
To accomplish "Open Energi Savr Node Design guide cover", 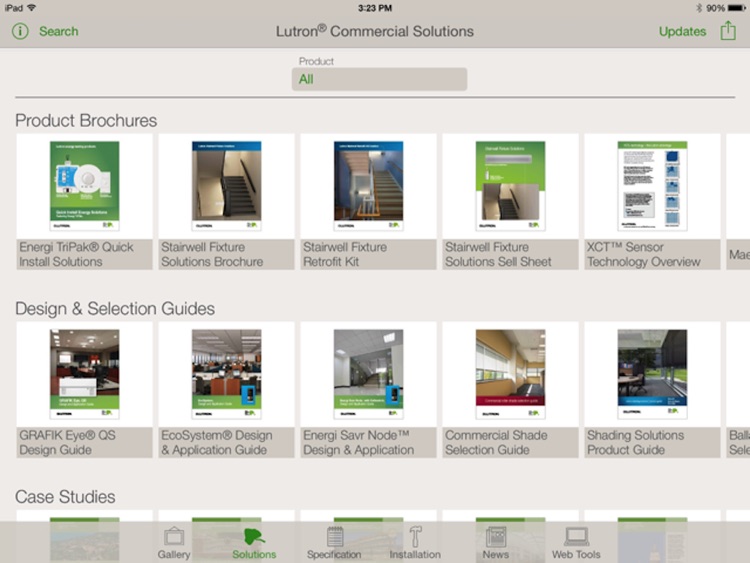I will tap(368, 374).
